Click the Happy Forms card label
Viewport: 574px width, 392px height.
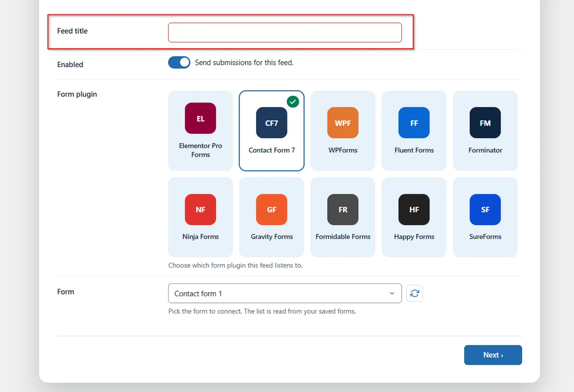[x=414, y=236]
